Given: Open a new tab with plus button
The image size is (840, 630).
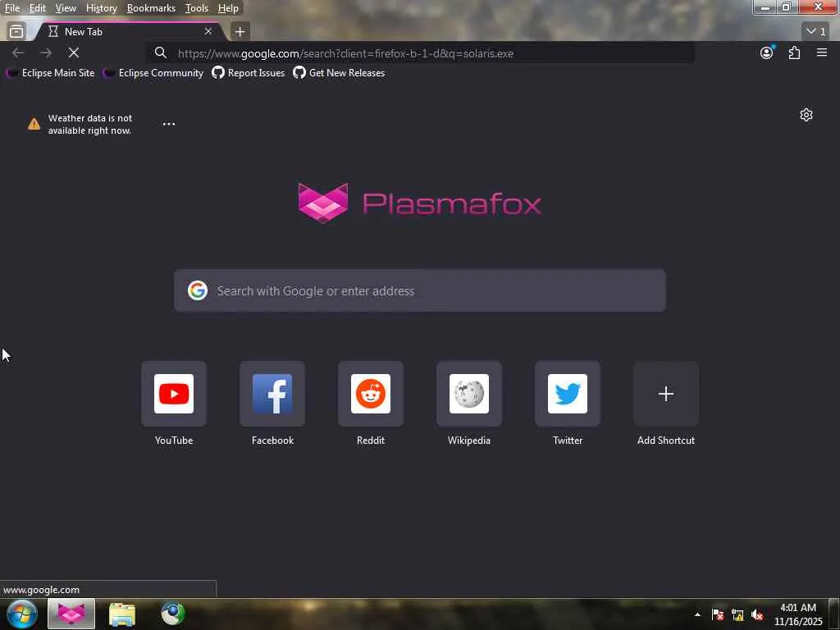Looking at the screenshot, I should (x=240, y=32).
